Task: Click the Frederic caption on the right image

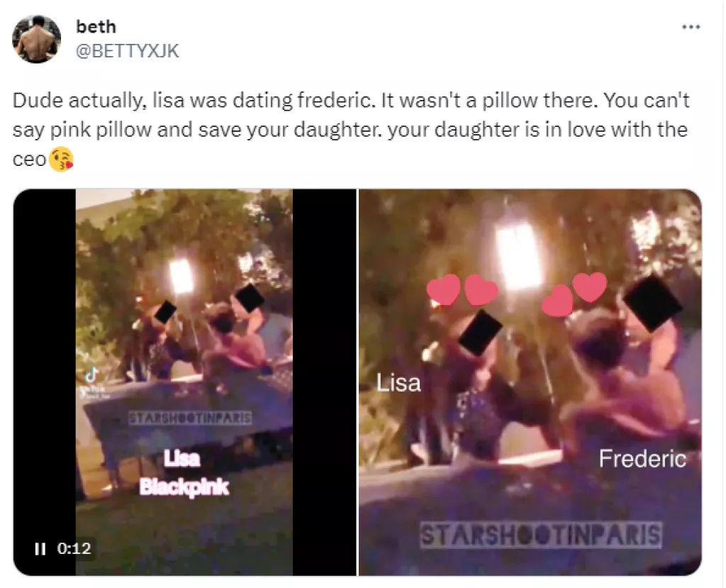Action: pos(642,459)
